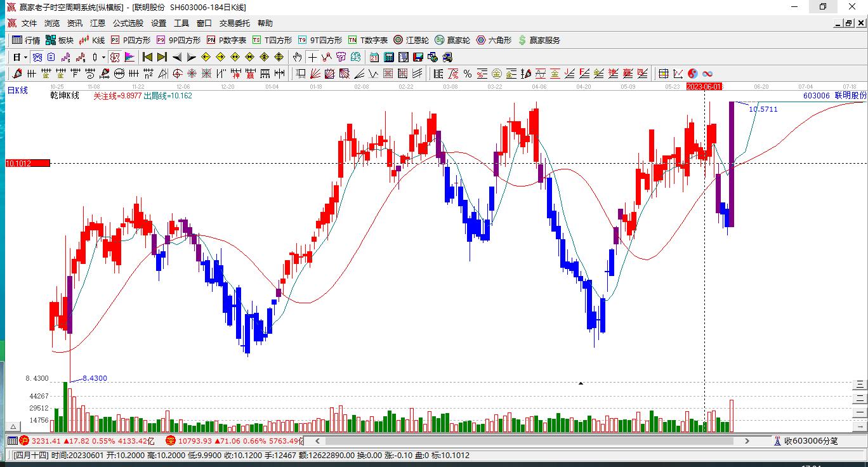Image resolution: width=868 pixels, height=467 pixels.
Task: Select the circled target cycle tool
Action: [178, 74]
